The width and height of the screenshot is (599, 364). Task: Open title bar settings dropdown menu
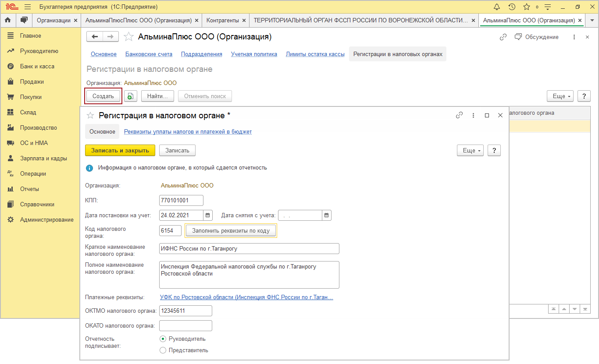[x=548, y=7]
